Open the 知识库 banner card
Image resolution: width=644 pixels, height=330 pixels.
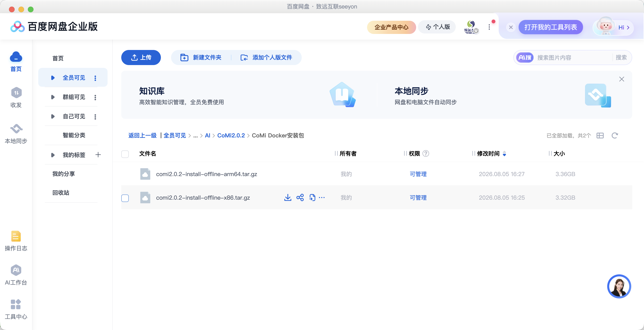(x=247, y=95)
